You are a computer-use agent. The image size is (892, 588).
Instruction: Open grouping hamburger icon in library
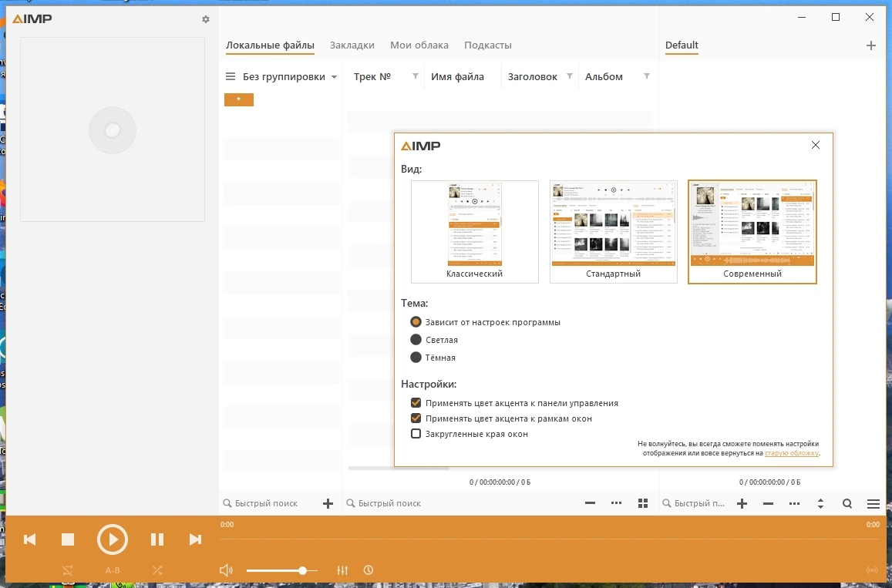click(x=231, y=76)
